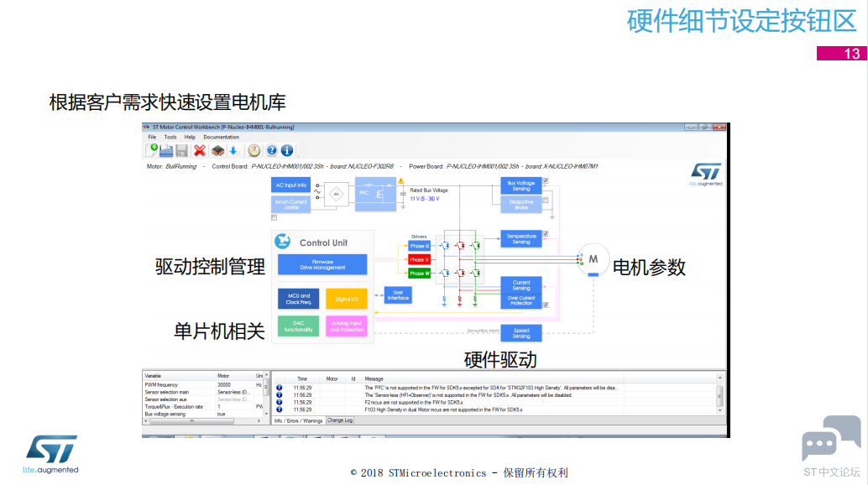This screenshot has width=868, height=485.
Task: Open the File menu
Action: [x=152, y=137]
